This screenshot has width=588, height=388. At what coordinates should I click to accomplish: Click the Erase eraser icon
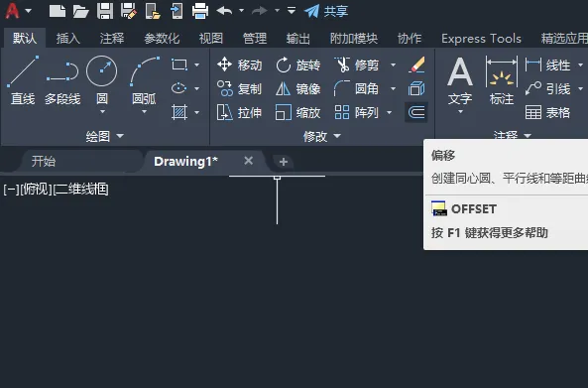coord(416,65)
